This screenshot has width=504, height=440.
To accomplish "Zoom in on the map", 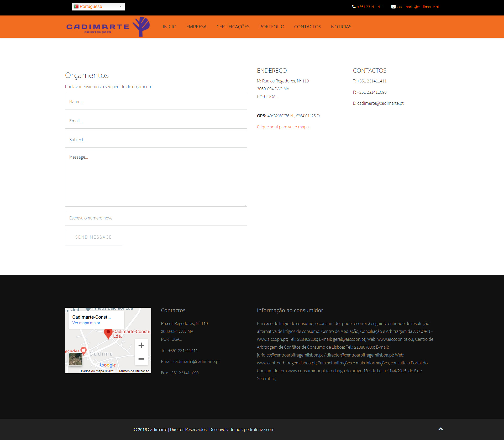I will coord(141,345).
